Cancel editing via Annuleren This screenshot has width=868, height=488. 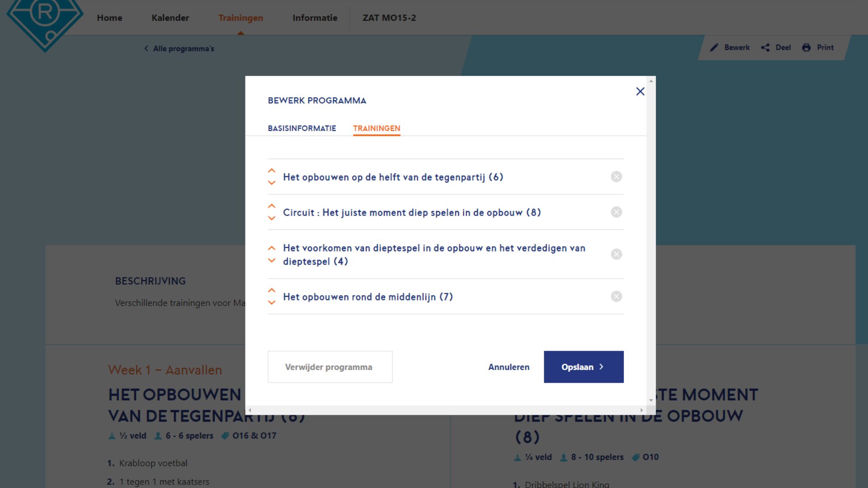coord(509,367)
